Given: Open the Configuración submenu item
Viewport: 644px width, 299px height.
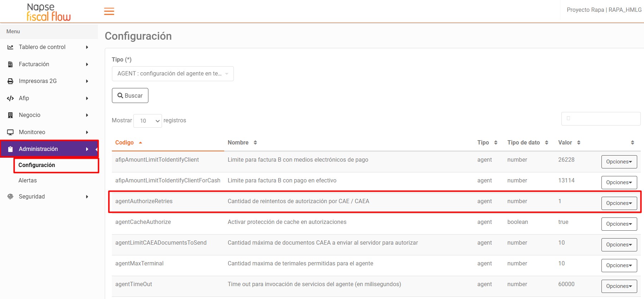Looking at the screenshot, I should [x=37, y=165].
